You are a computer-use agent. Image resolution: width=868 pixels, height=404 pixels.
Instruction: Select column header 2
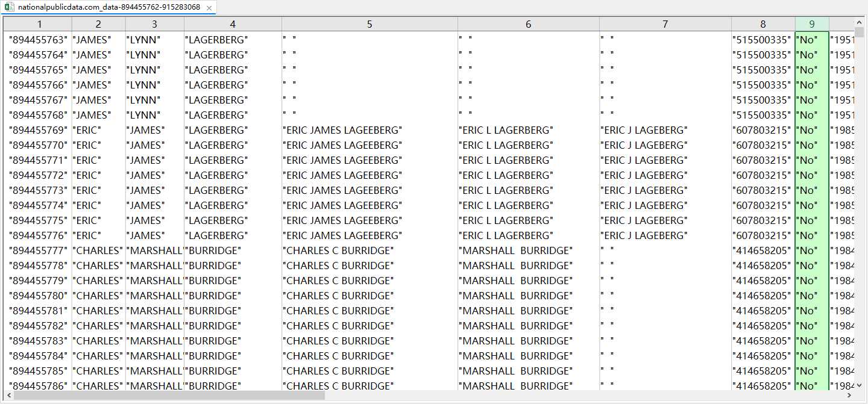coord(99,24)
